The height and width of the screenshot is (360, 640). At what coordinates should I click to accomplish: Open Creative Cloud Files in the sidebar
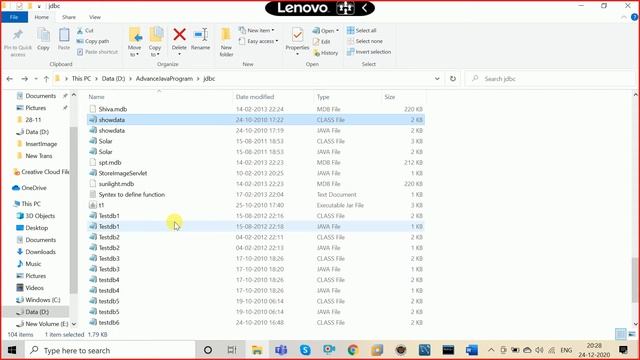41,172
